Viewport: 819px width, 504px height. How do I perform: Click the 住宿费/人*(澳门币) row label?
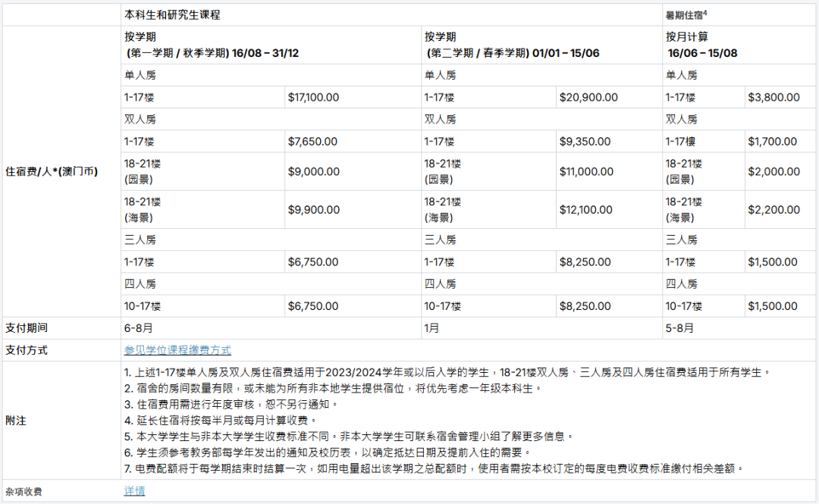click(52, 171)
